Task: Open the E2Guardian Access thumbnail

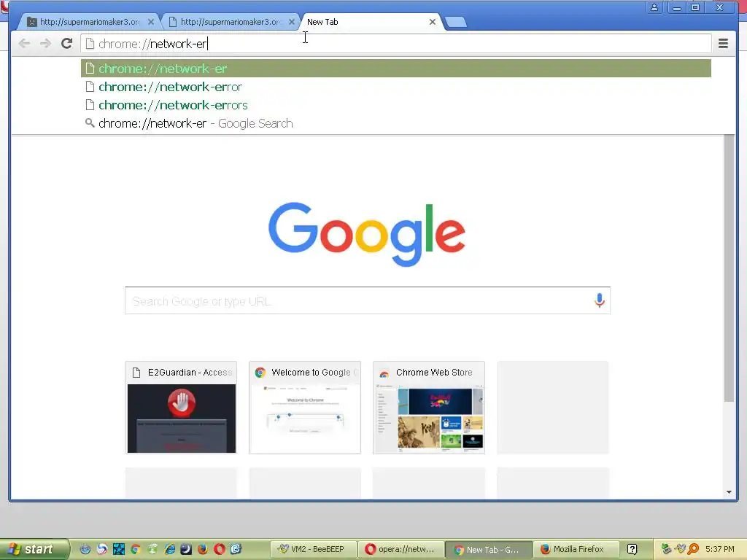Action: click(x=181, y=408)
